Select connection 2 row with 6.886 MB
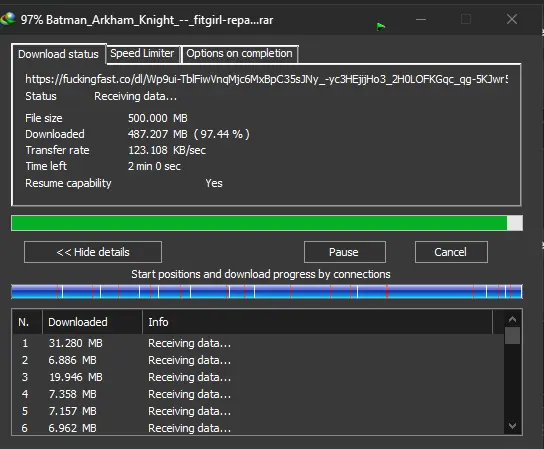544x449 pixels. (258, 360)
